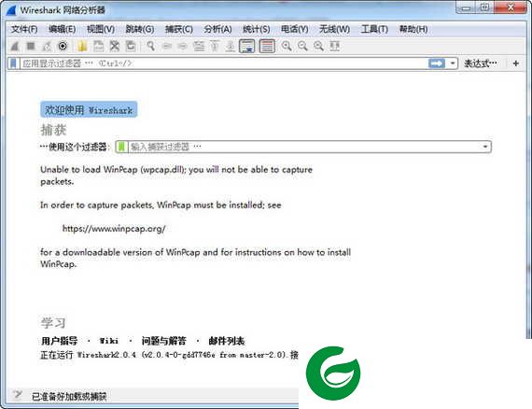532x409 pixels.
Task: Open the 工具(T) menu
Action: pyautogui.click(x=374, y=29)
